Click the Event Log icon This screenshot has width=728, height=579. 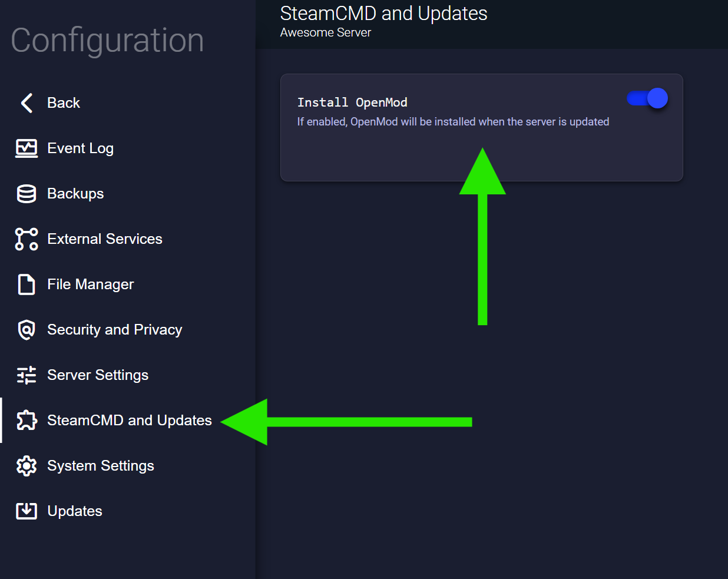[27, 148]
